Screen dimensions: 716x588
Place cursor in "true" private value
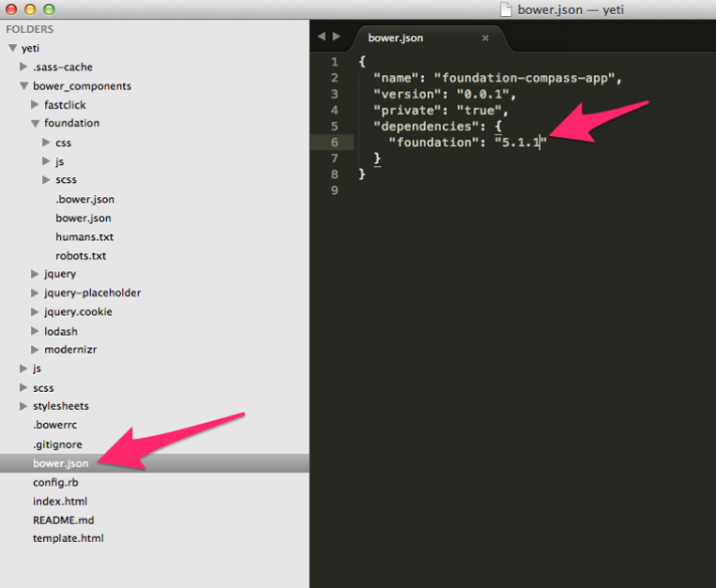click(479, 110)
